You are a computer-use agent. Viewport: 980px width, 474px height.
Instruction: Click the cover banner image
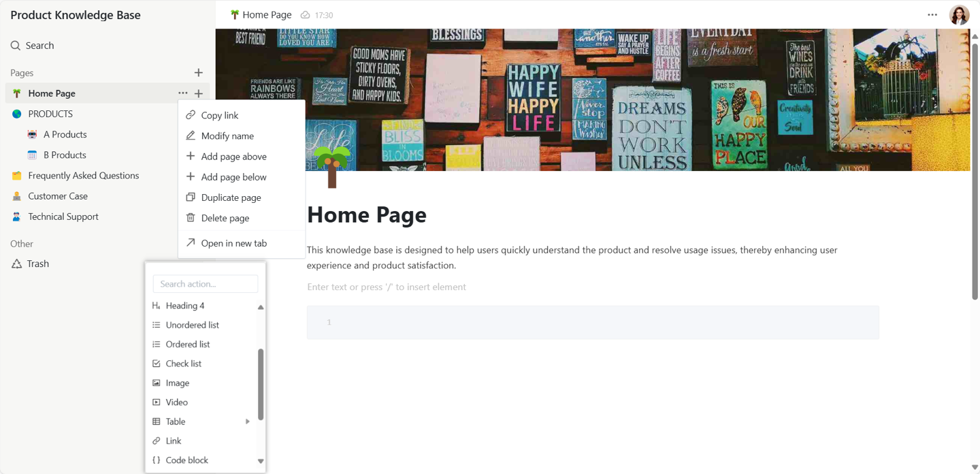point(593,99)
